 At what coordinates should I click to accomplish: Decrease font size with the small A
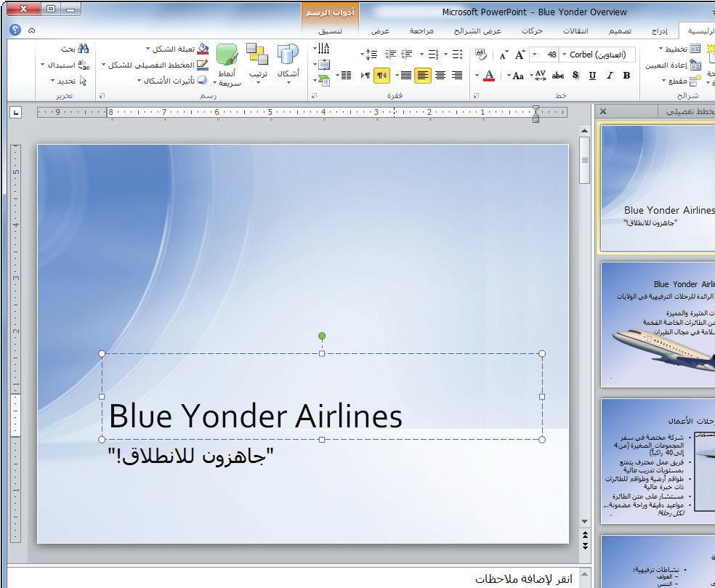pyautogui.click(x=504, y=55)
